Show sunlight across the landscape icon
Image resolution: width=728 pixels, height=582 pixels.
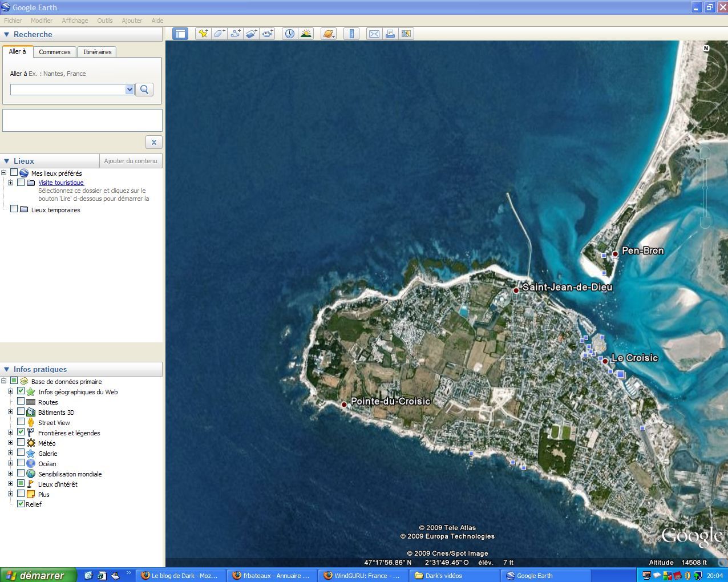tap(306, 34)
